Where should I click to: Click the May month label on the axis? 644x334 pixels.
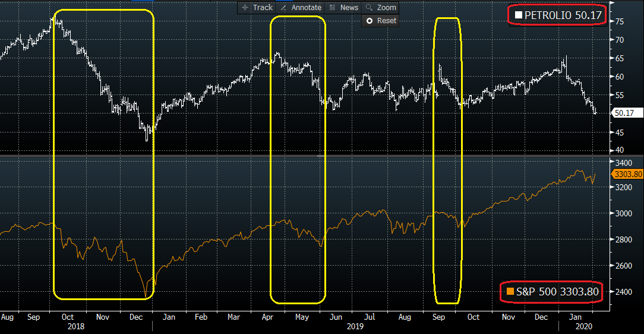(x=302, y=317)
